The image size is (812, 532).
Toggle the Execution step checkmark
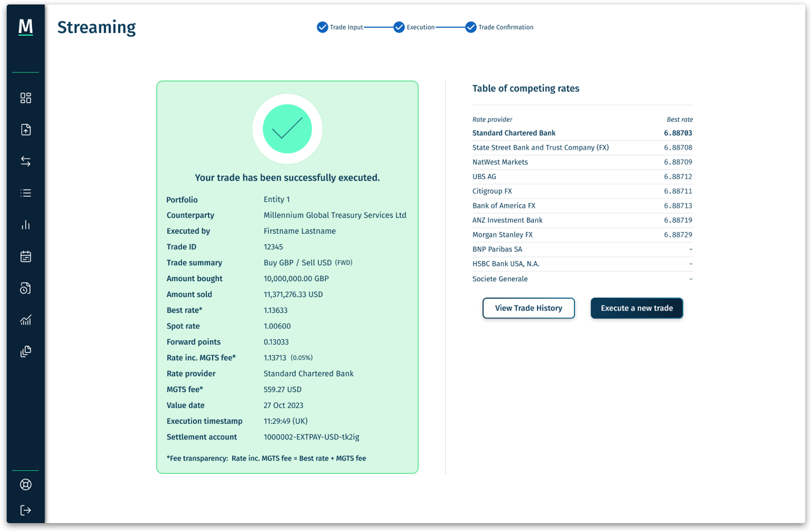point(399,26)
